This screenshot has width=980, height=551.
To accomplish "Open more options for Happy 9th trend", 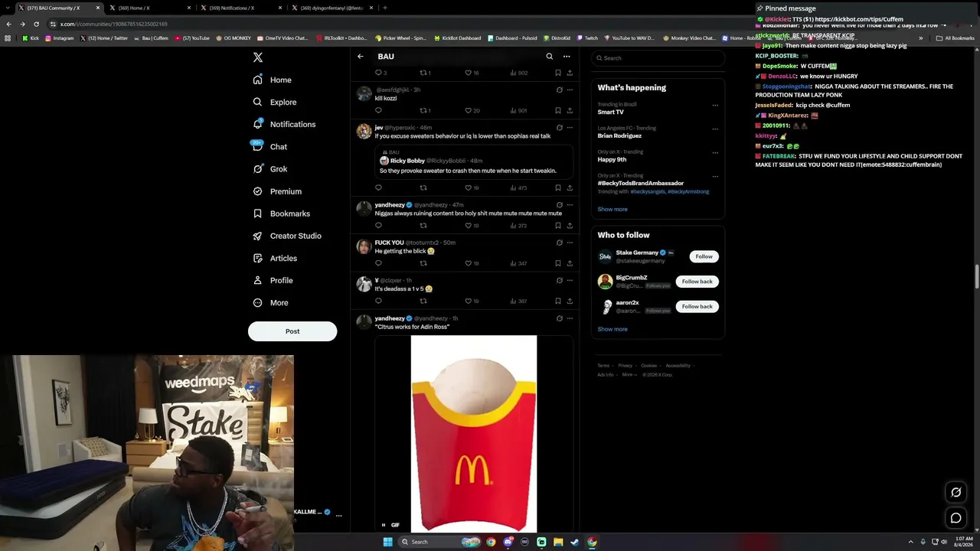I will point(715,153).
